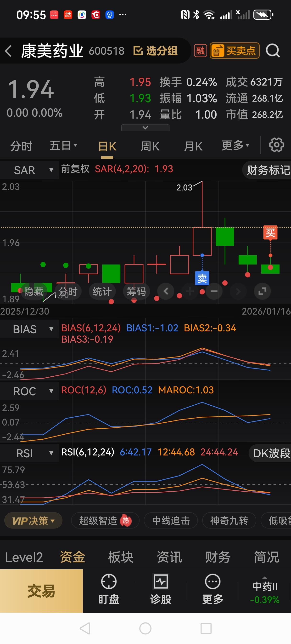This screenshot has width=291, height=644.
Task: Switch to the 日K tab
Action: click(107, 146)
